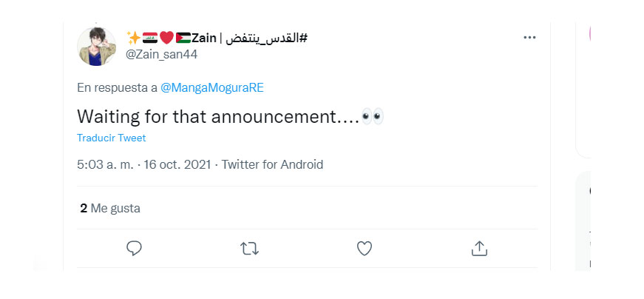
Task: Click the sparkles emoji before the name
Action: [134, 38]
